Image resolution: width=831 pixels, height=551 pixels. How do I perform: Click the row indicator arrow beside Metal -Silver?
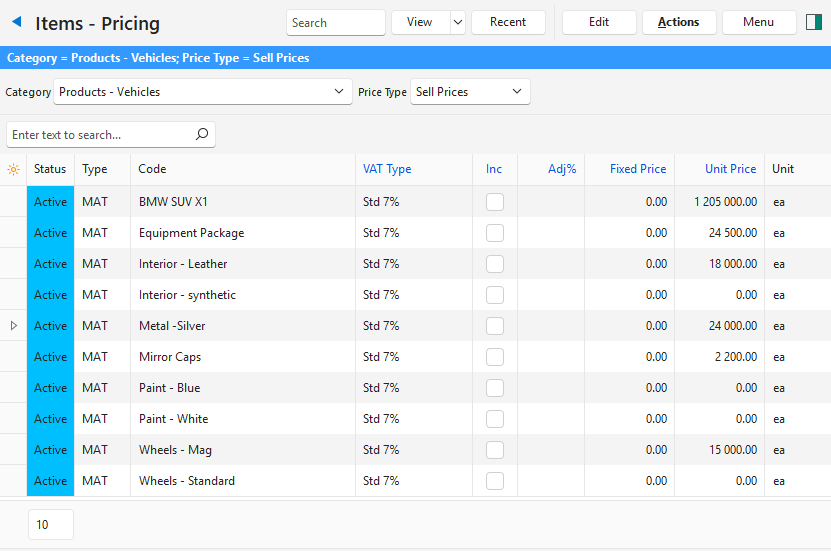tap(13, 326)
